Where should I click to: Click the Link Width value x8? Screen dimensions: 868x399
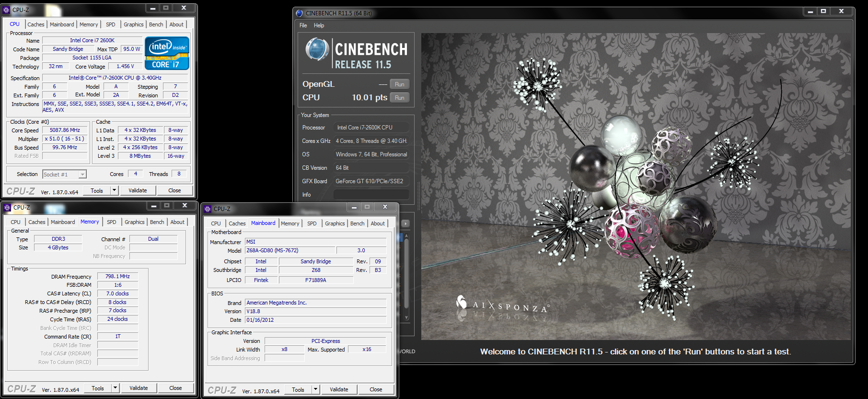point(285,350)
